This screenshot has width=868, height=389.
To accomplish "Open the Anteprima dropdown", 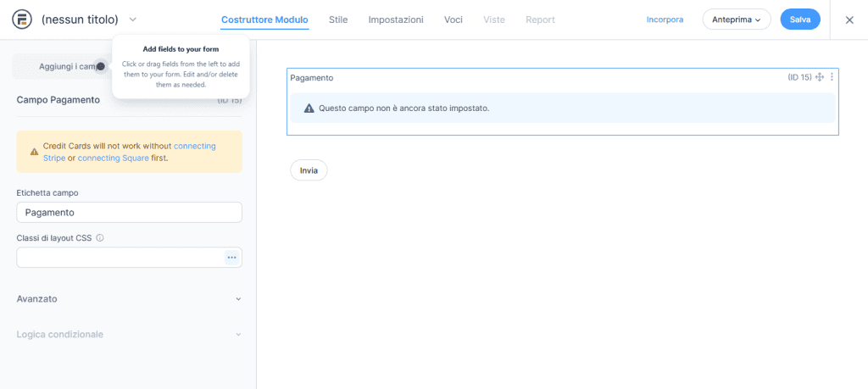I will tap(736, 19).
